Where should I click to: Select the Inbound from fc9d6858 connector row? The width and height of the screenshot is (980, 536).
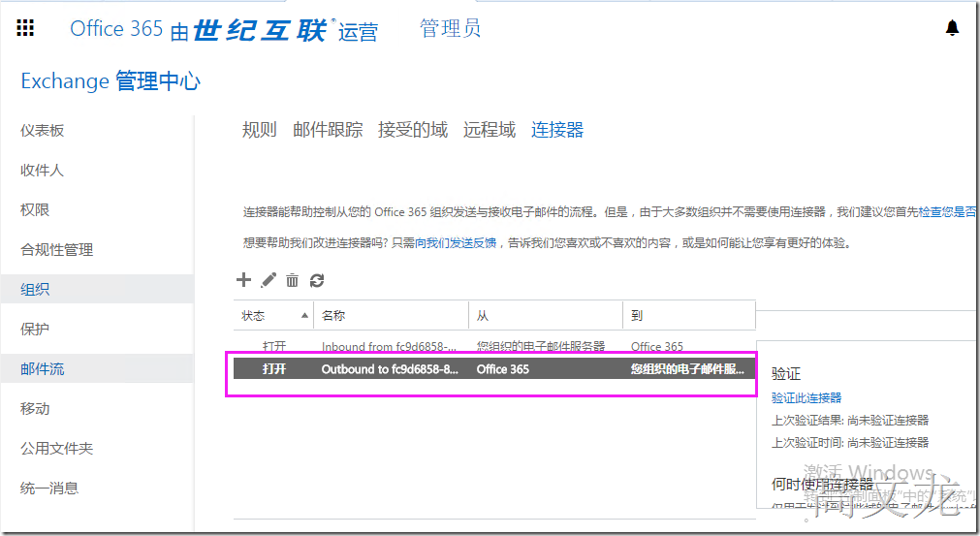494,347
